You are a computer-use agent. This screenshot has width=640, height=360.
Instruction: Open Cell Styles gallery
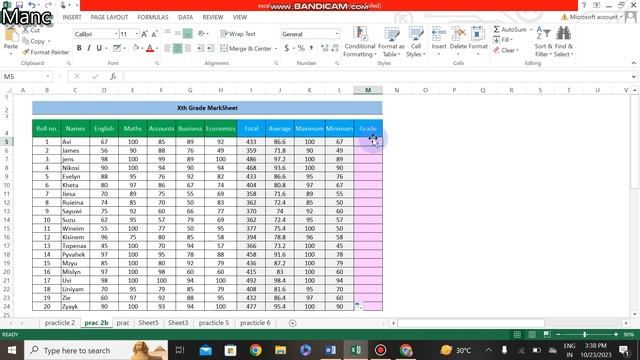[x=416, y=42]
